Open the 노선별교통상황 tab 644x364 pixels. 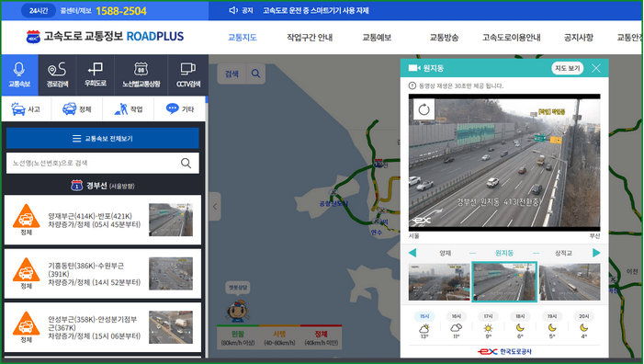(x=141, y=74)
